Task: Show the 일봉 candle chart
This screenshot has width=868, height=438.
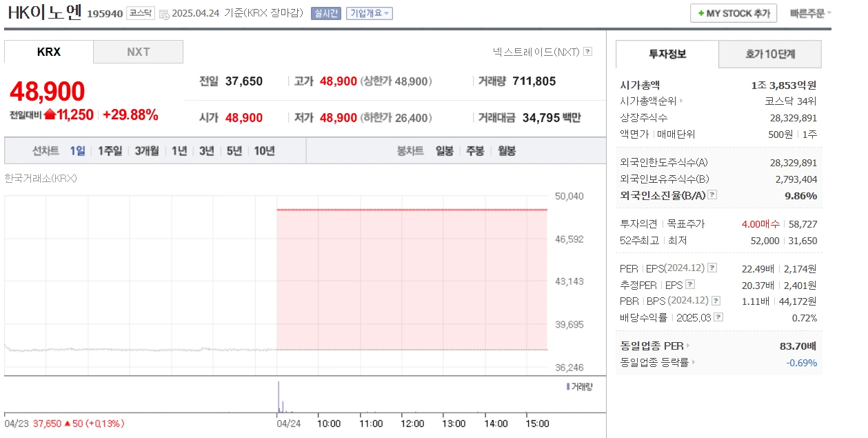Action: click(x=445, y=150)
